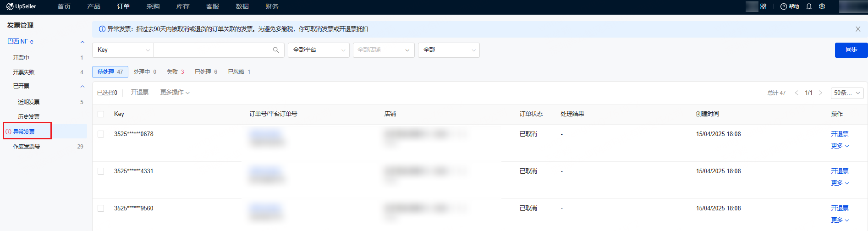Open the 全部 filter dropdown
The image size is (868, 231).
click(449, 50)
